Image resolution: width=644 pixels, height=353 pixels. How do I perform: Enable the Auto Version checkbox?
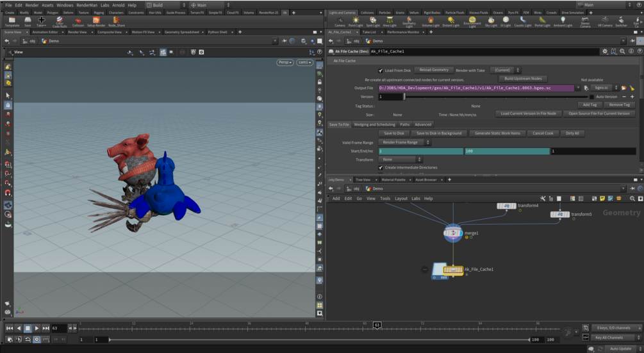pos(593,97)
